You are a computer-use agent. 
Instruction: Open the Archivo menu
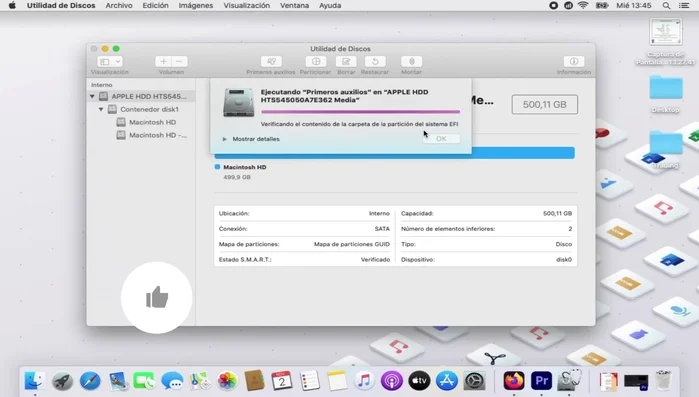(119, 5)
